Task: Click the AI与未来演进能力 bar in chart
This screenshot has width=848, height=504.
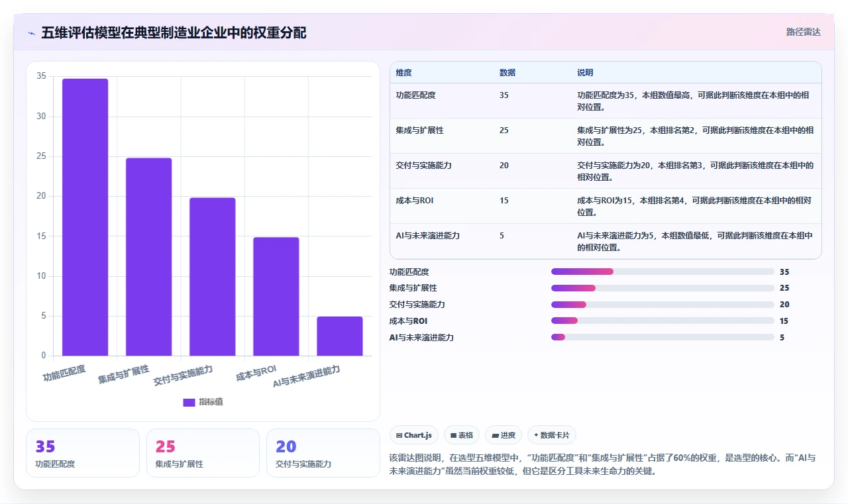Action: pyautogui.click(x=339, y=336)
